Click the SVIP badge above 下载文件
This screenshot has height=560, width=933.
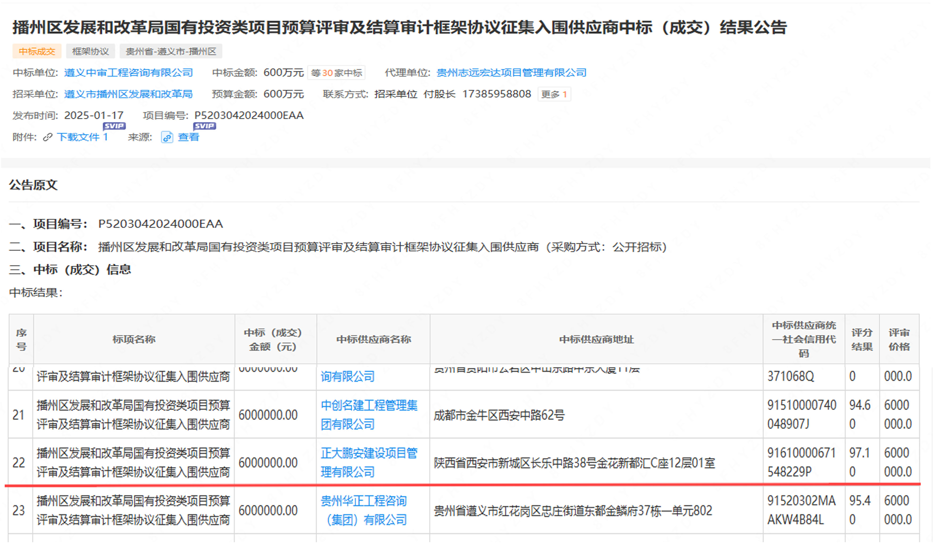pyautogui.click(x=114, y=126)
